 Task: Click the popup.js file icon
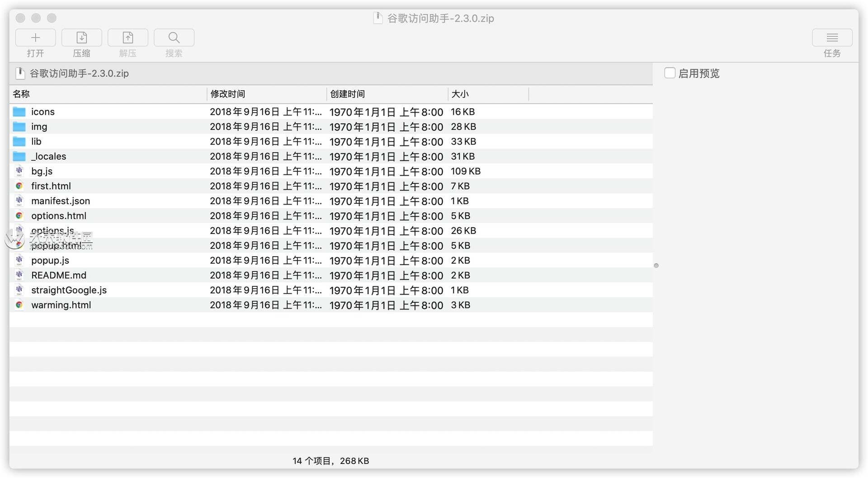[x=19, y=260]
